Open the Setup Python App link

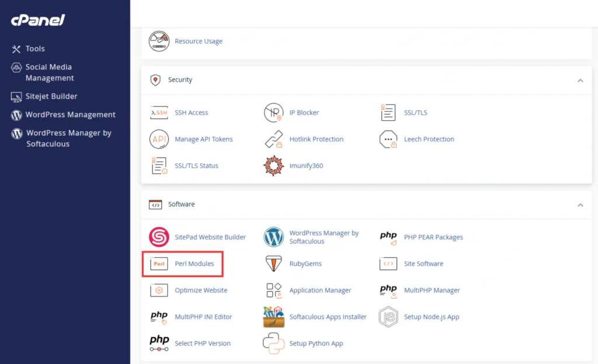tap(316, 344)
